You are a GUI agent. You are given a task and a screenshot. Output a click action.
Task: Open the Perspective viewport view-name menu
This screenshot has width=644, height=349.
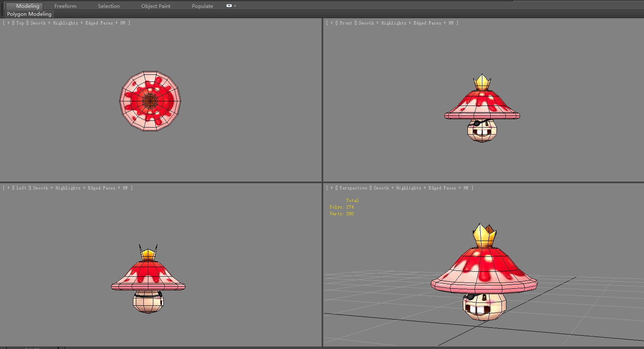pyautogui.click(x=353, y=188)
